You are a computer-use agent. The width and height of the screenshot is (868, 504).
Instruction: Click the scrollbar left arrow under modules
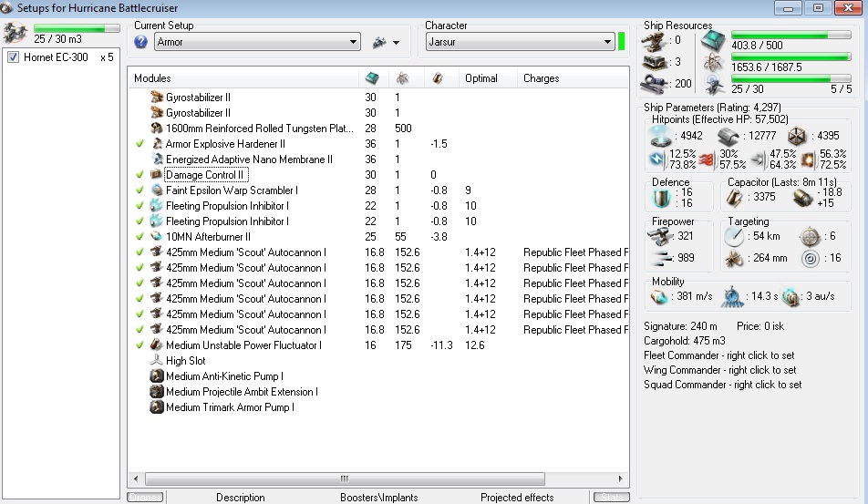pyautogui.click(x=136, y=478)
